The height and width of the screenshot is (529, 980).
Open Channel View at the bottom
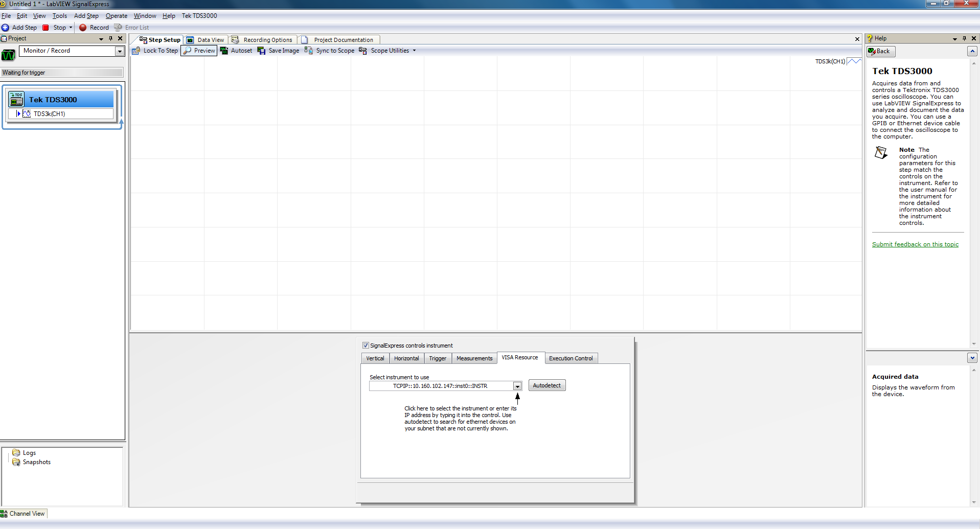tap(24, 514)
